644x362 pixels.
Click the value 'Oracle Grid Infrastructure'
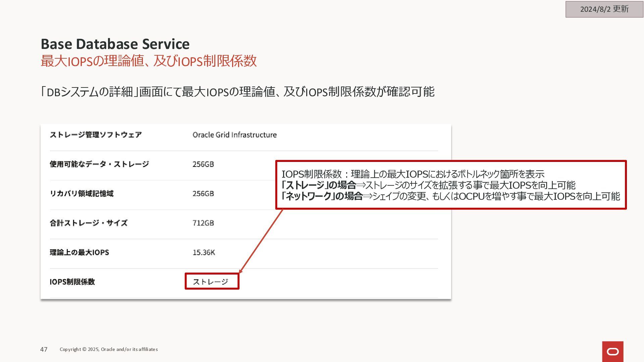pyautogui.click(x=234, y=135)
